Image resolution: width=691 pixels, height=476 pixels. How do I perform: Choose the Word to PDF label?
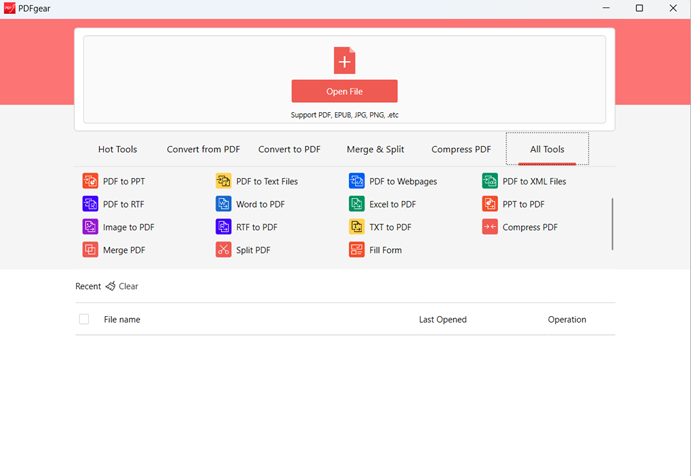click(x=260, y=204)
